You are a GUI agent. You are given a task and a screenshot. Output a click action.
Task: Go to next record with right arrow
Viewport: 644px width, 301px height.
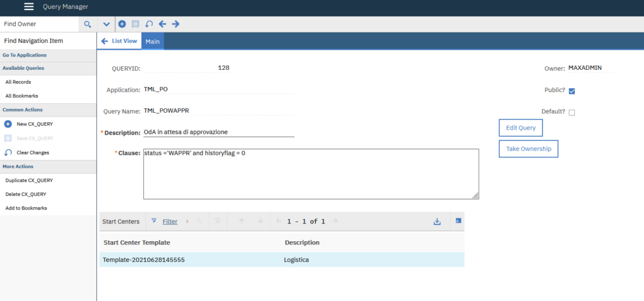click(x=175, y=24)
